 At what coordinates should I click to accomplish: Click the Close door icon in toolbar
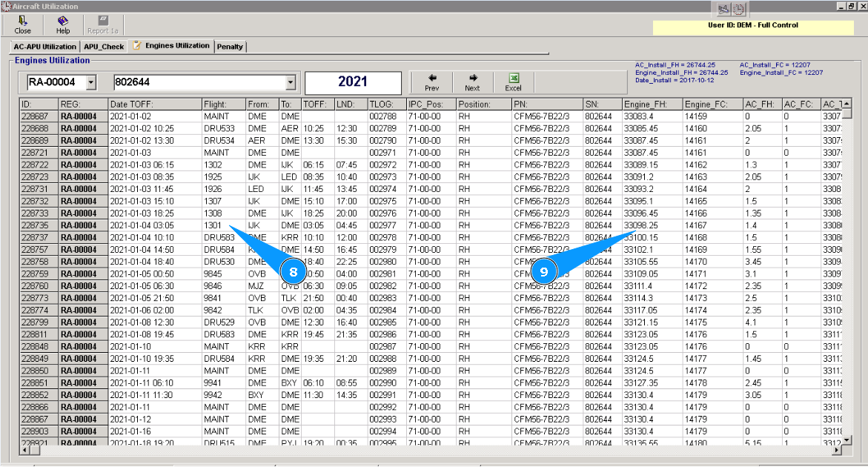22,21
